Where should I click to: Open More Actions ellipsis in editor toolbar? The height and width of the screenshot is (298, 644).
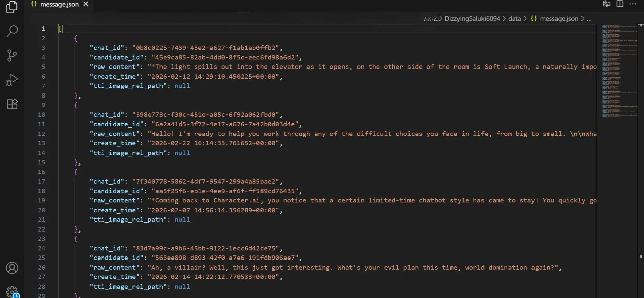(633, 4)
